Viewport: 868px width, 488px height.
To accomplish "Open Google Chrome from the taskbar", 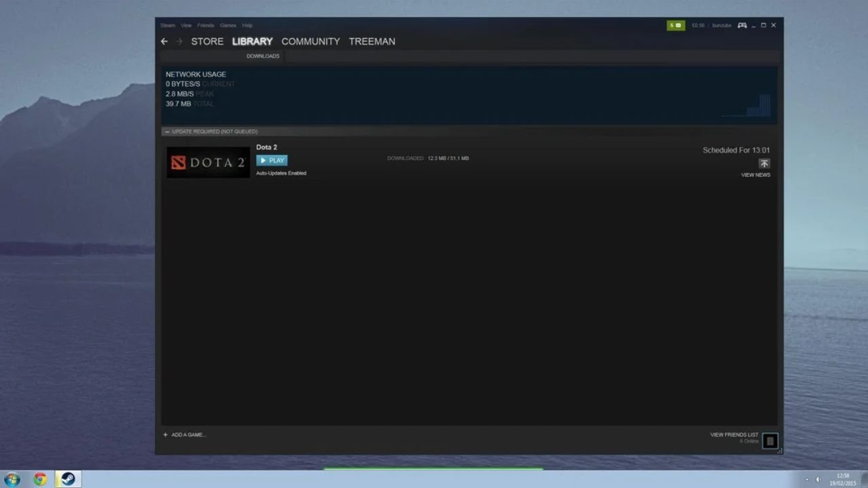I will pos(40,479).
